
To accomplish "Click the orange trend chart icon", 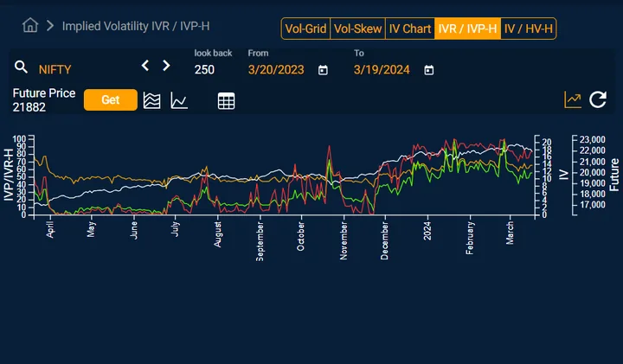I will pos(573,99).
